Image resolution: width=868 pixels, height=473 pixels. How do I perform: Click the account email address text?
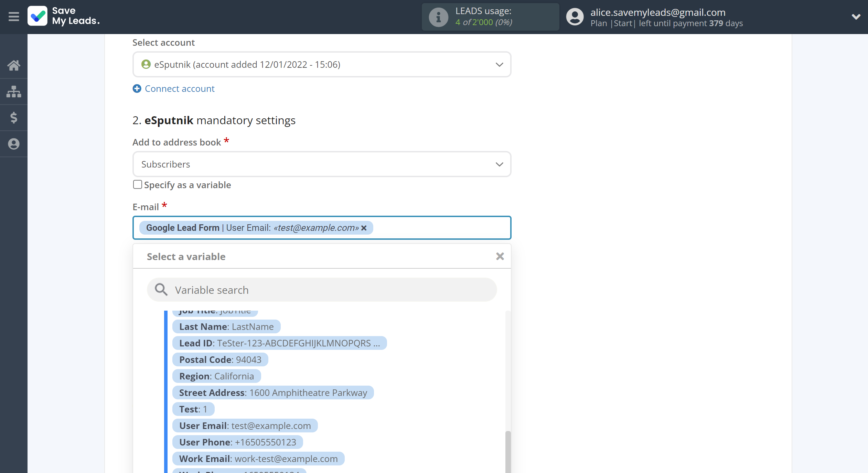pos(658,12)
